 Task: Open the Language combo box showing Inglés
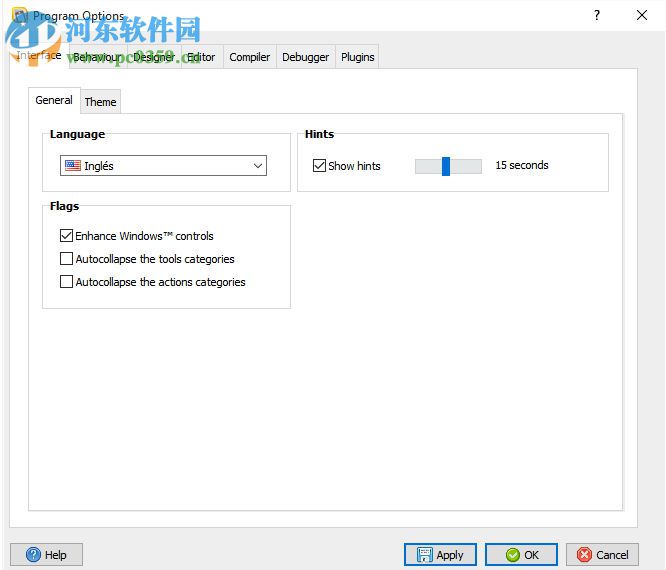163,166
